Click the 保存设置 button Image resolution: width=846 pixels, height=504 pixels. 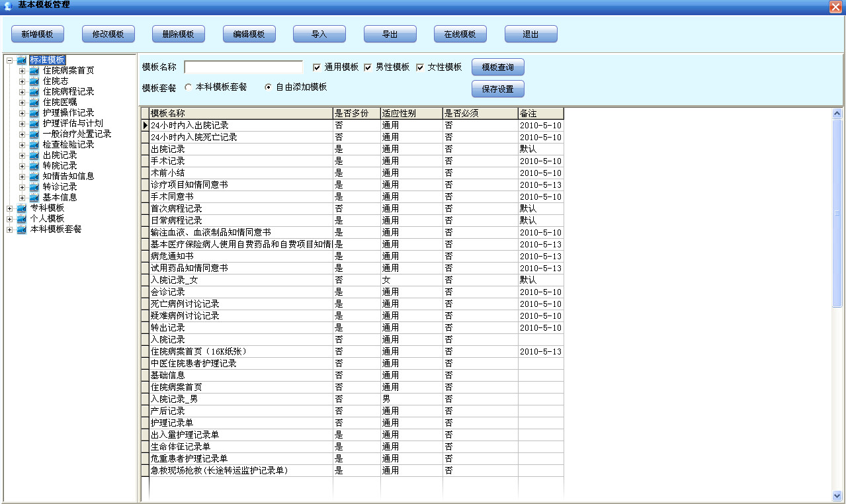pyautogui.click(x=497, y=88)
